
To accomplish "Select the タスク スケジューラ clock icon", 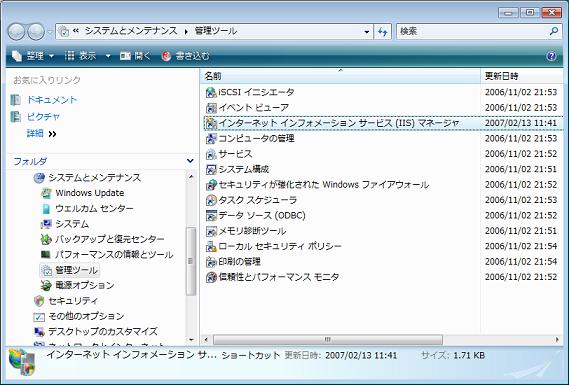I will point(211,200).
